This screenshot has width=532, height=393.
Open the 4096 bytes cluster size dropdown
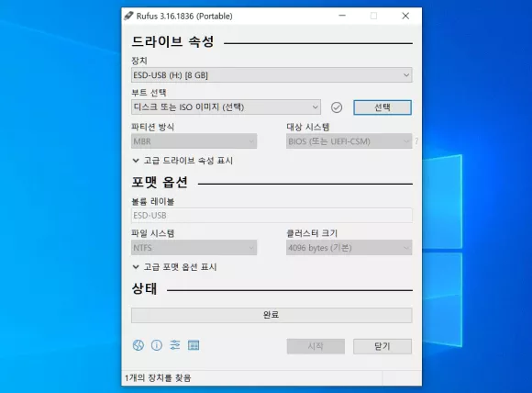pyautogui.click(x=349, y=248)
